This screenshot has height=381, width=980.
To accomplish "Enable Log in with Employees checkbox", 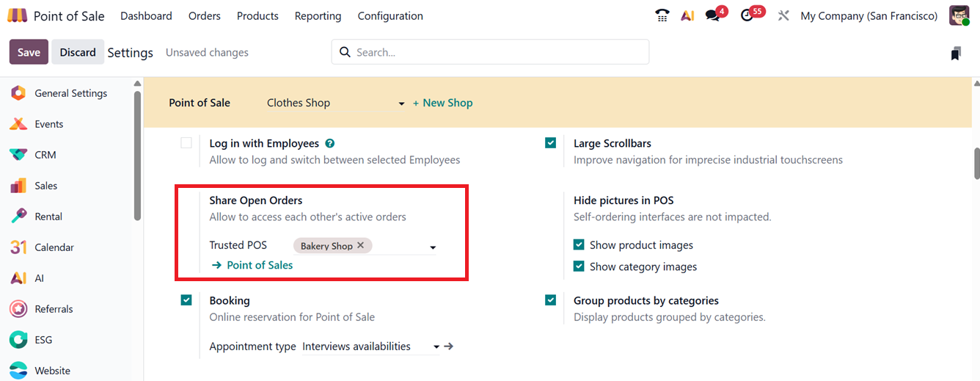I will pos(186,143).
